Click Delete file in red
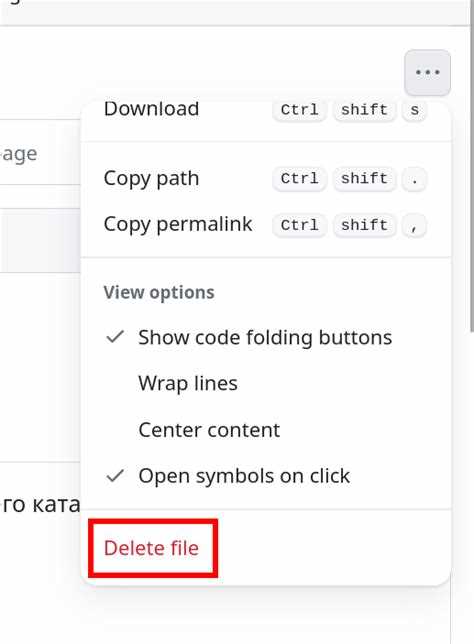The width and height of the screenshot is (474, 644). click(152, 548)
